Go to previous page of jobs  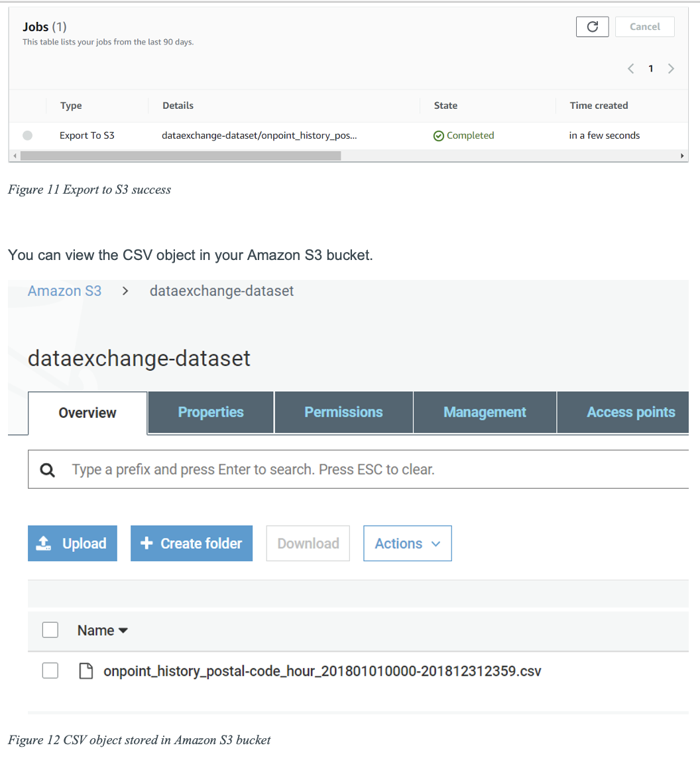(x=630, y=68)
